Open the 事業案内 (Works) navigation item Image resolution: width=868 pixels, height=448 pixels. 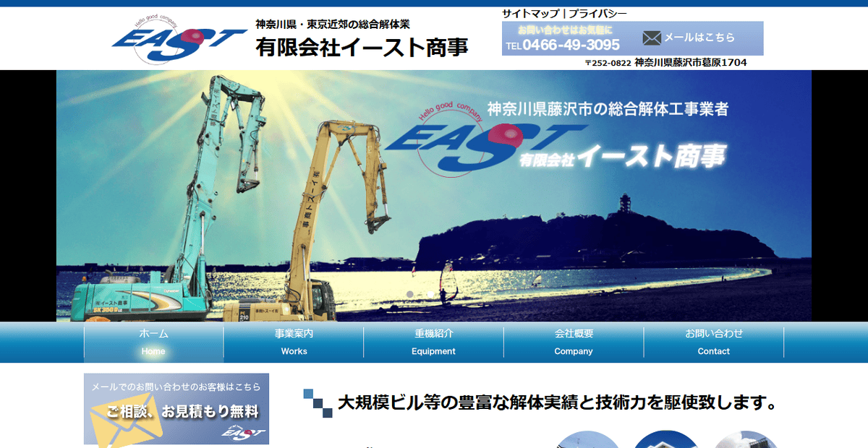(293, 343)
